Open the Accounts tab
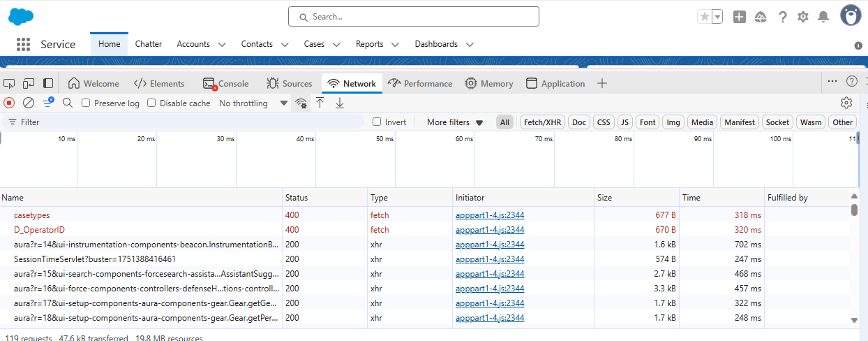Viewport: 868px width, 341px height. point(193,44)
